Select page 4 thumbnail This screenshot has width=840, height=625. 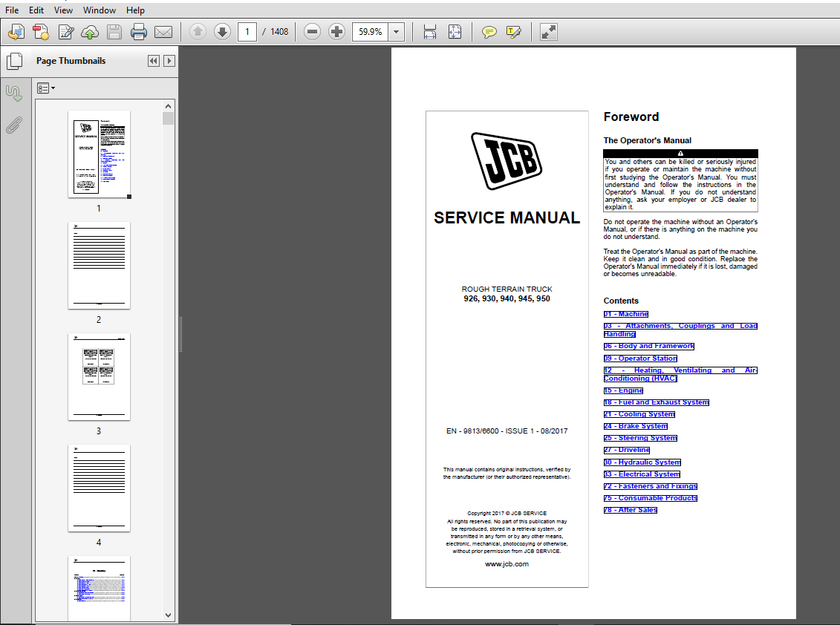99,488
